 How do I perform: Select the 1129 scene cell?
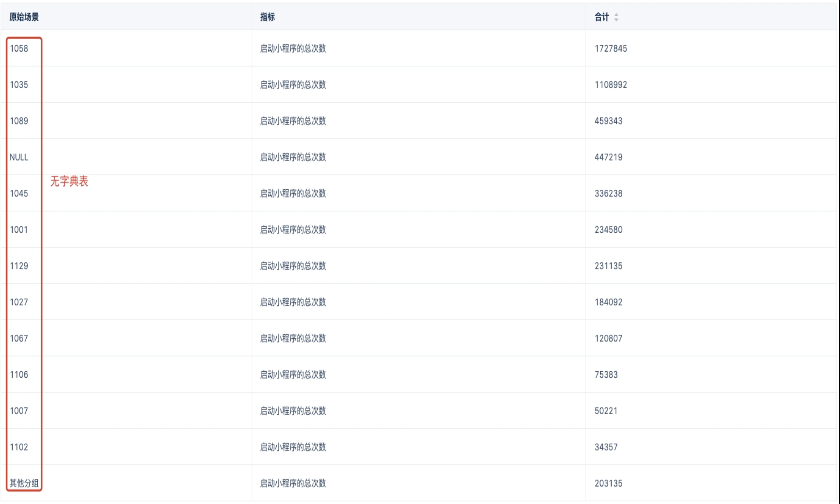[19, 266]
